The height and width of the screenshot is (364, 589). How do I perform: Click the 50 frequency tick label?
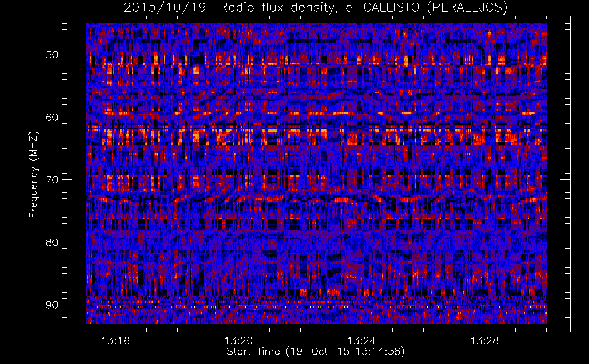click(x=52, y=55)
